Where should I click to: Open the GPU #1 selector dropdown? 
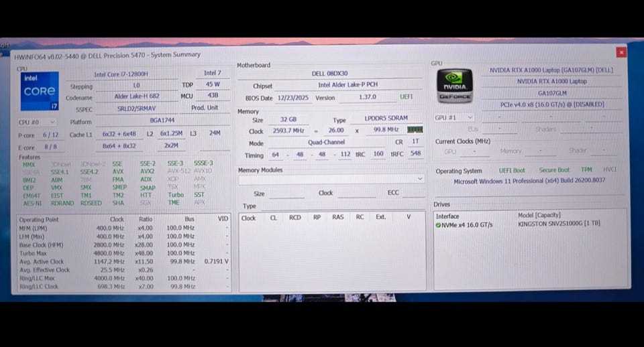coord(454,117)
